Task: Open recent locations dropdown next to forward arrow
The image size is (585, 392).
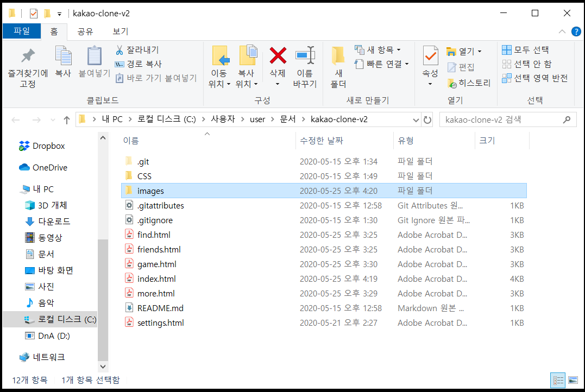Action: tap(53, 120)
